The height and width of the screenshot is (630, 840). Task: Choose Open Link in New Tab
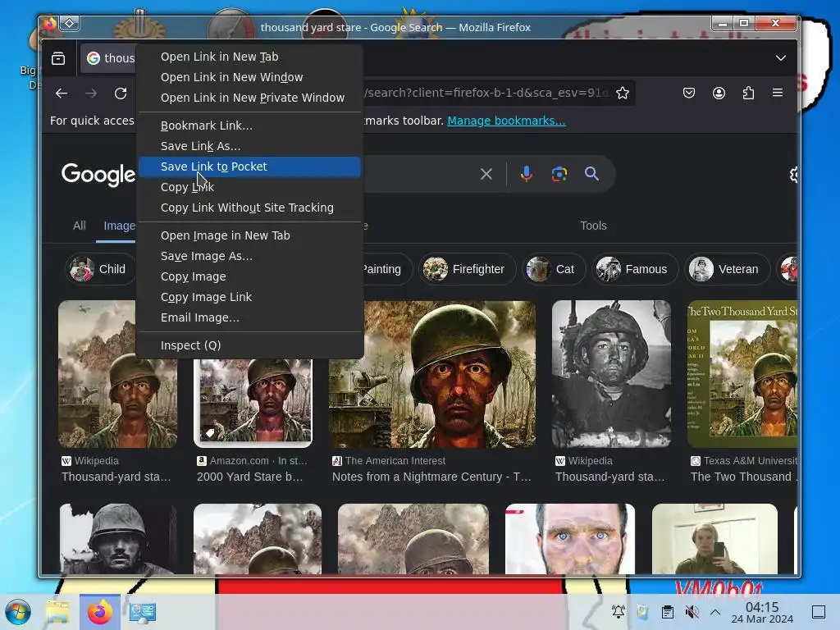[249, 57]
